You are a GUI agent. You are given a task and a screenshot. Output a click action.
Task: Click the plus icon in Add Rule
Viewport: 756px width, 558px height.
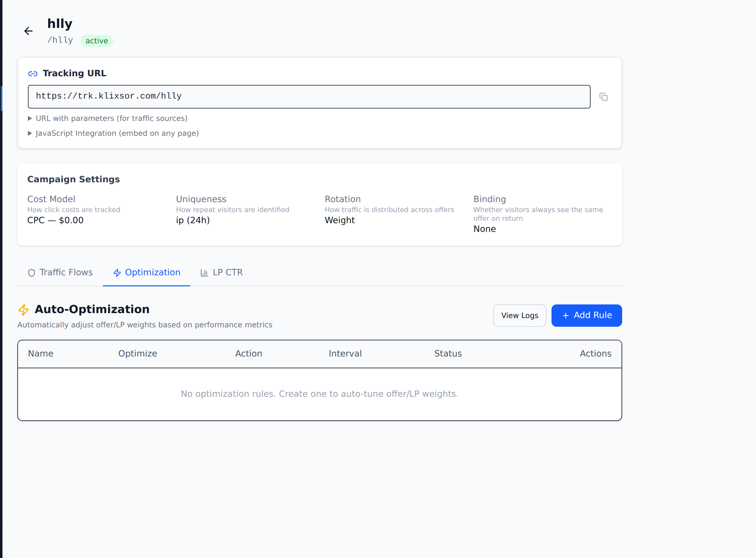566,316
